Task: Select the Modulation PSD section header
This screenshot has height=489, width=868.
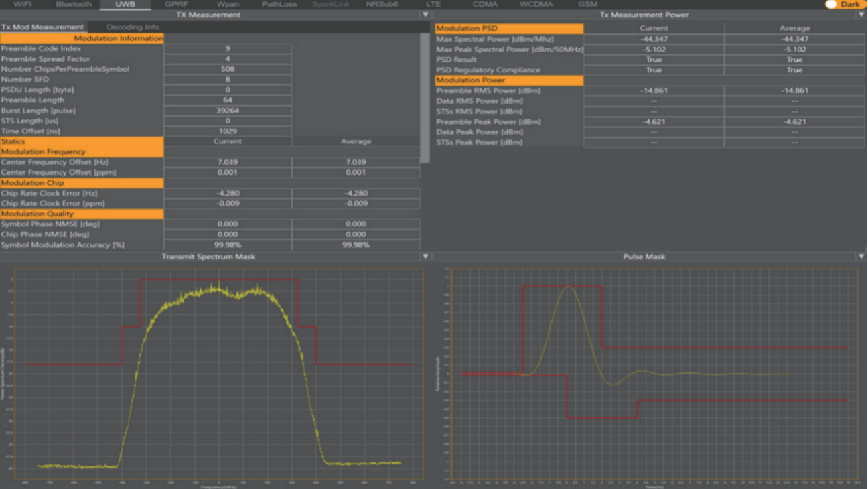Action: click(509, 29)
